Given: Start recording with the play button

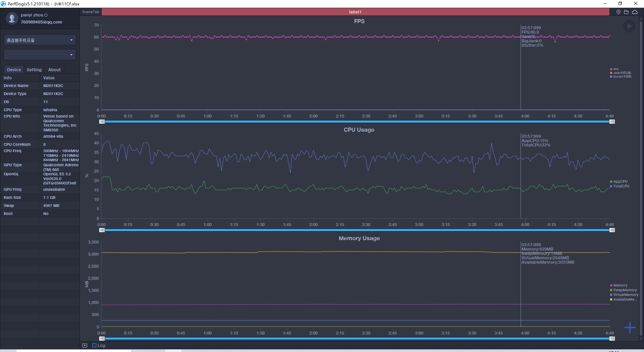Looking at the screenshot, I should pos(629,26).
